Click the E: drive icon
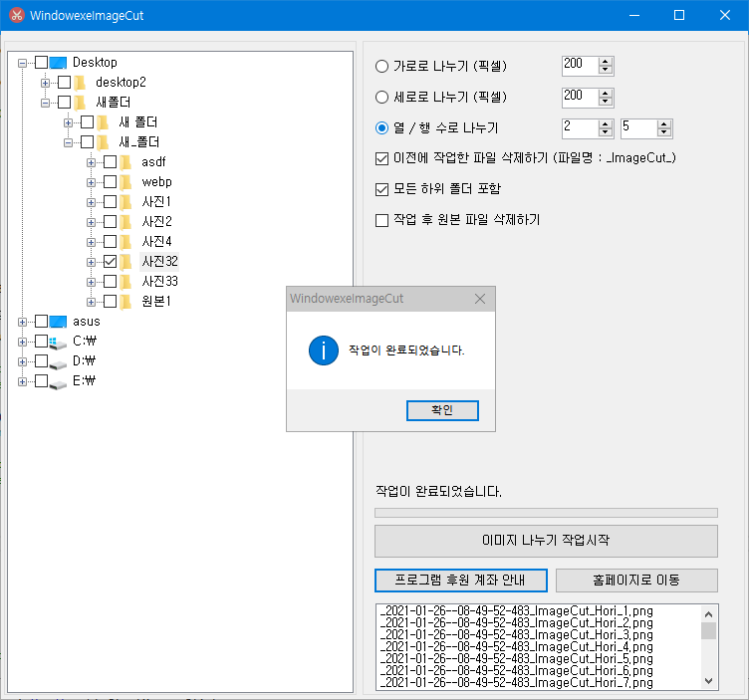 click(x=58, y=384)
